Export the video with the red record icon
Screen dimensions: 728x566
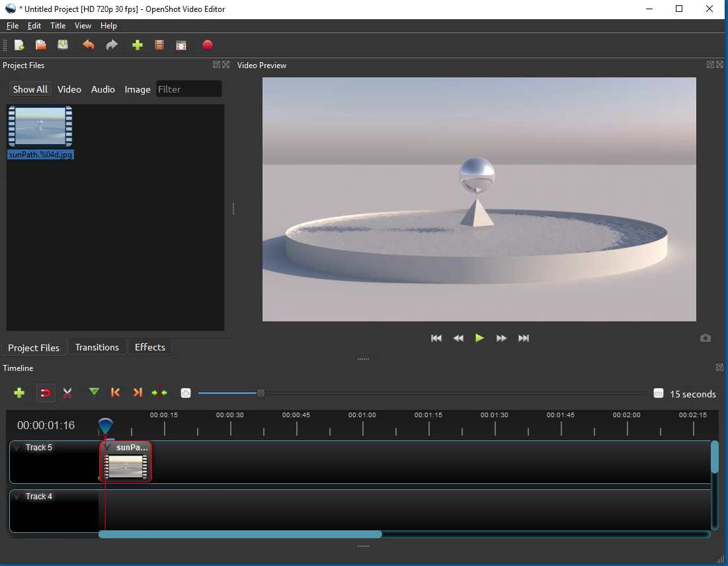click(208, 45)
